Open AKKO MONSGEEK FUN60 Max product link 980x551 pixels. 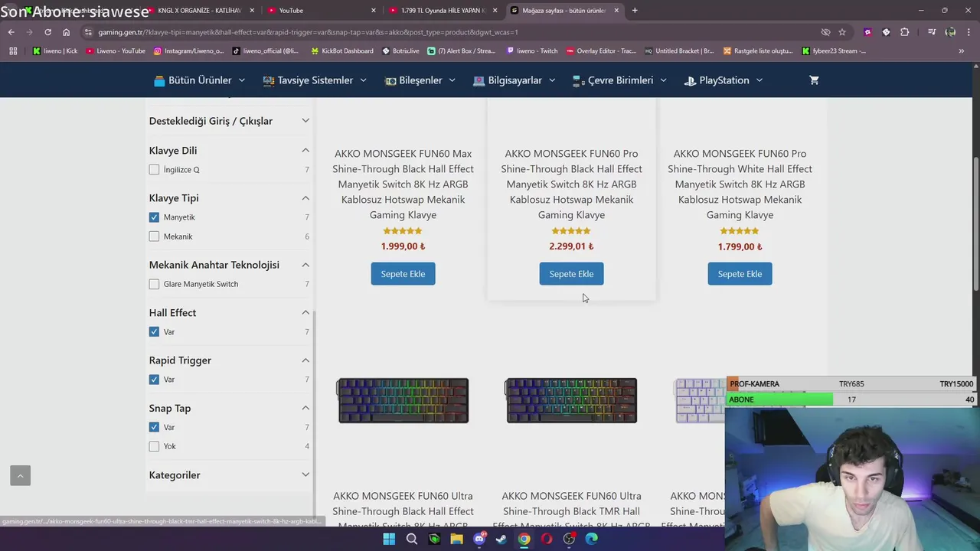tap(403, 184)
